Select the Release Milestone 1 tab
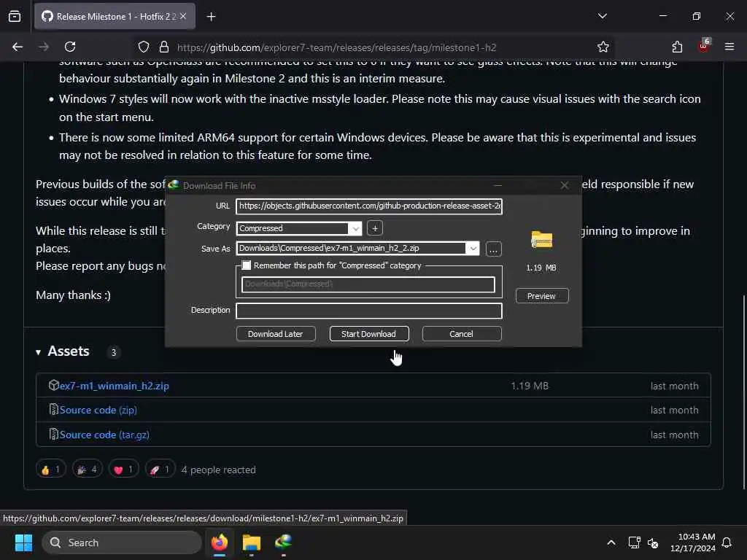This screenshot has width=747, height=560. pos(115,17)
